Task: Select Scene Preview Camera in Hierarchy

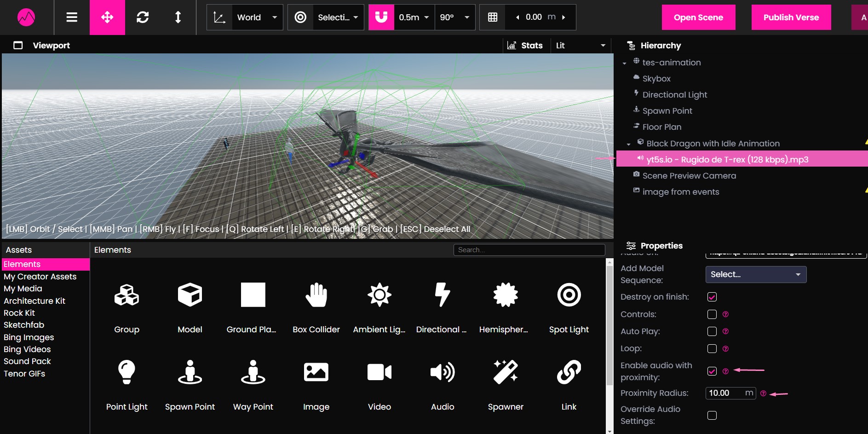Action: pyautogui.click(x=689, y=176)
